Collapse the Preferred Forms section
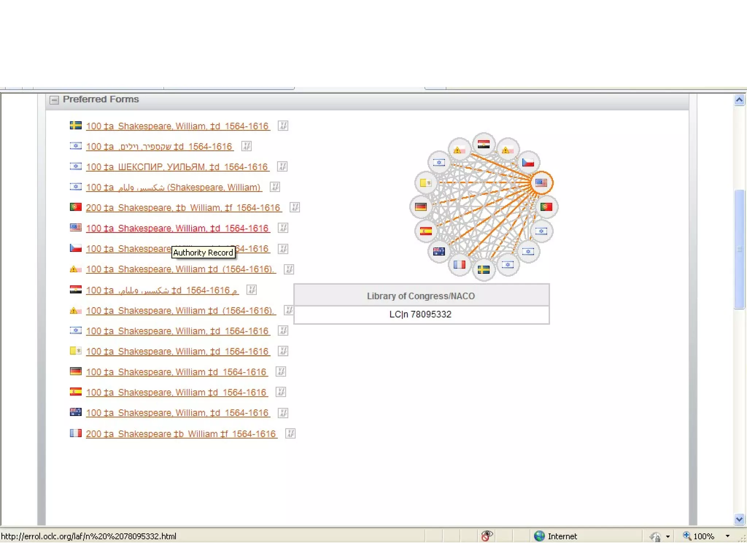The height and width of the screenshot is (560, 747). 54,100
